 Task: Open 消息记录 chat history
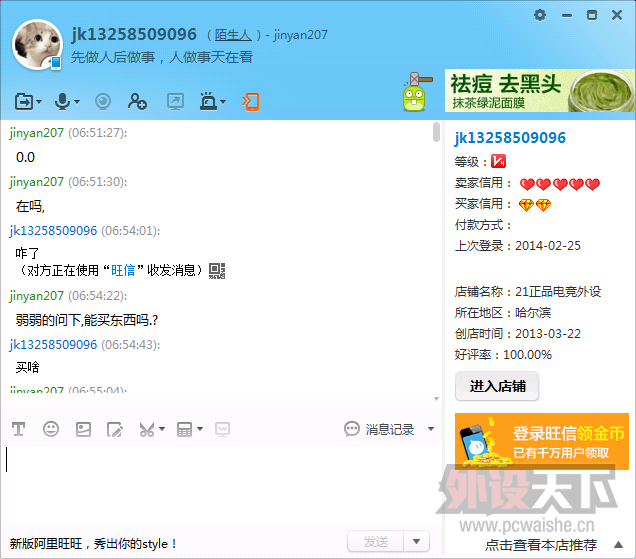[x=379, y=429]
